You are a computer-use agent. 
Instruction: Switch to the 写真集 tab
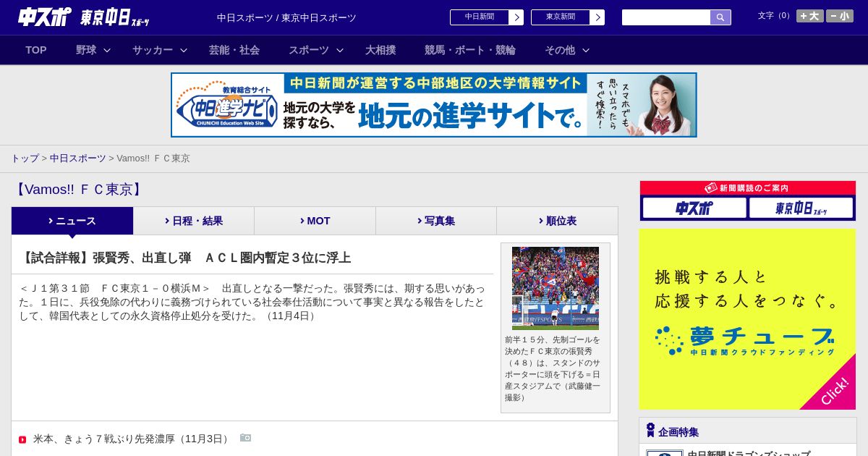point(436,221)
